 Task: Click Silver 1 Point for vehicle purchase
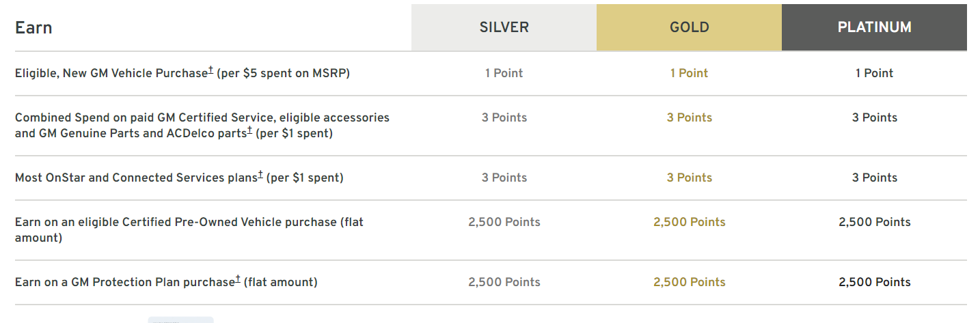click(504, 73)
